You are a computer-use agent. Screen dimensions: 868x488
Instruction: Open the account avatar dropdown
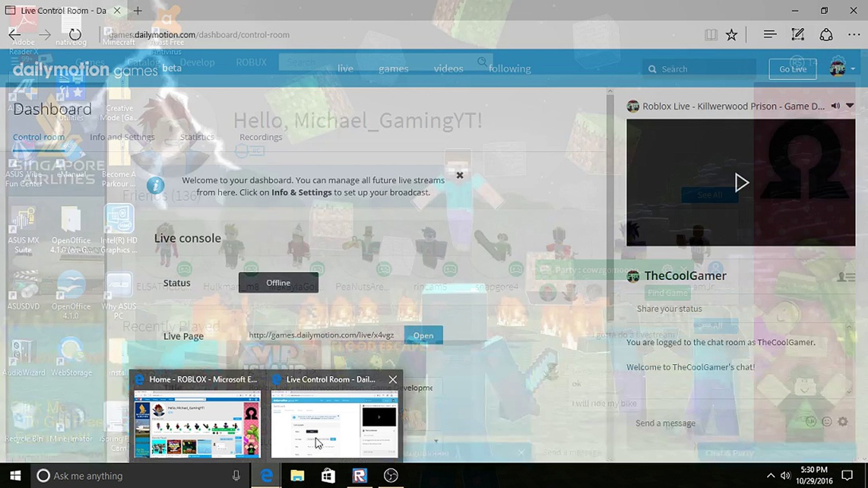[x=843, y=69]
